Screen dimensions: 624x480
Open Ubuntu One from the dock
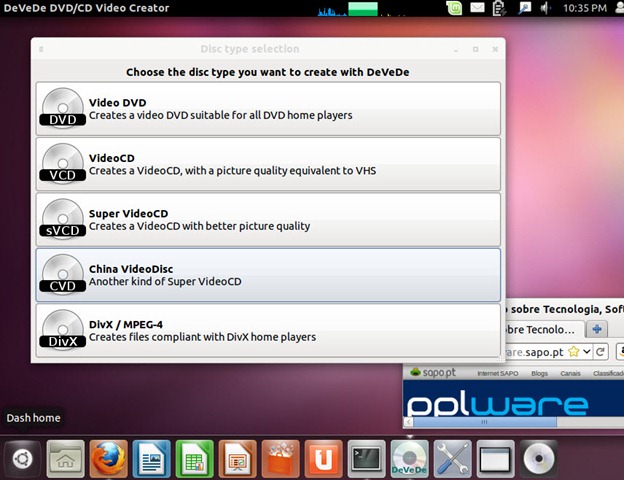tap(323, 459)
